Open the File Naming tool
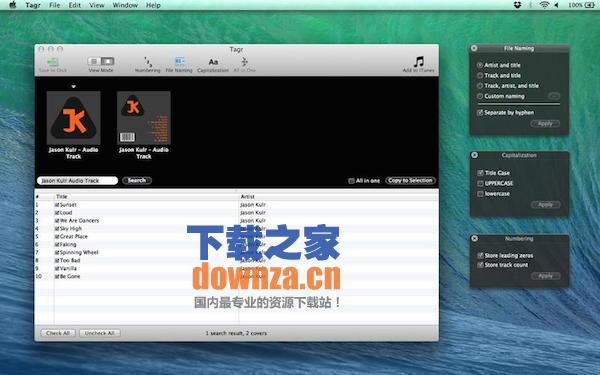 [x=179, y=61]
